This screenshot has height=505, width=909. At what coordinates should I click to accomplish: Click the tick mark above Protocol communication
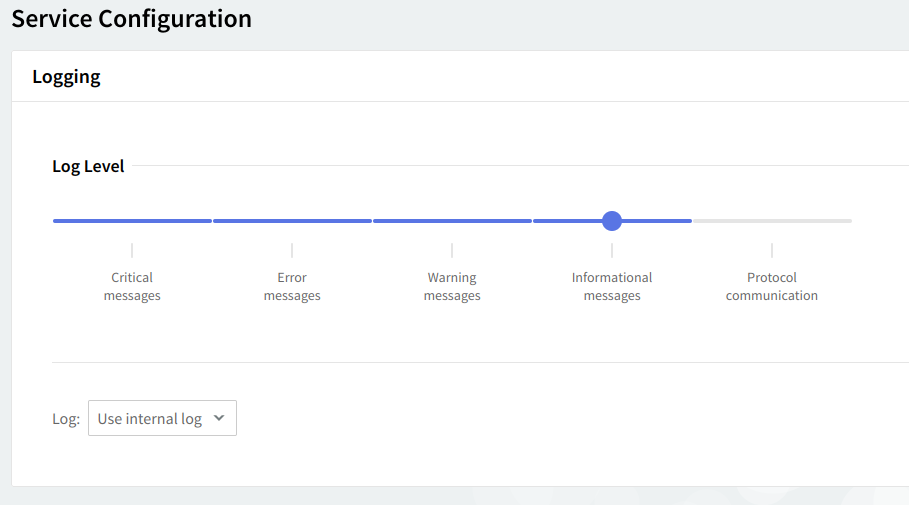pyautogui.click(x=772, y=250)
